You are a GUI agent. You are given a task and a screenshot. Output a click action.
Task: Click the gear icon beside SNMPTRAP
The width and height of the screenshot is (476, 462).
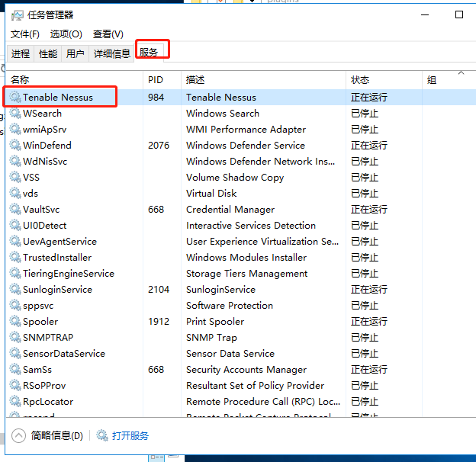(x=15, y=337)
